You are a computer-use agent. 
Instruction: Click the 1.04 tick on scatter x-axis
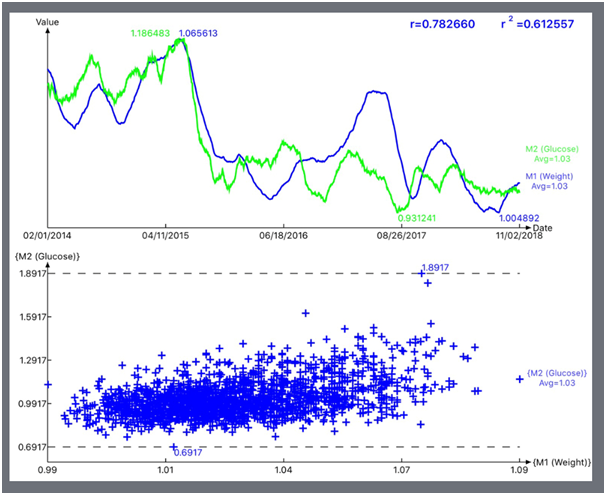click(284, 468)
